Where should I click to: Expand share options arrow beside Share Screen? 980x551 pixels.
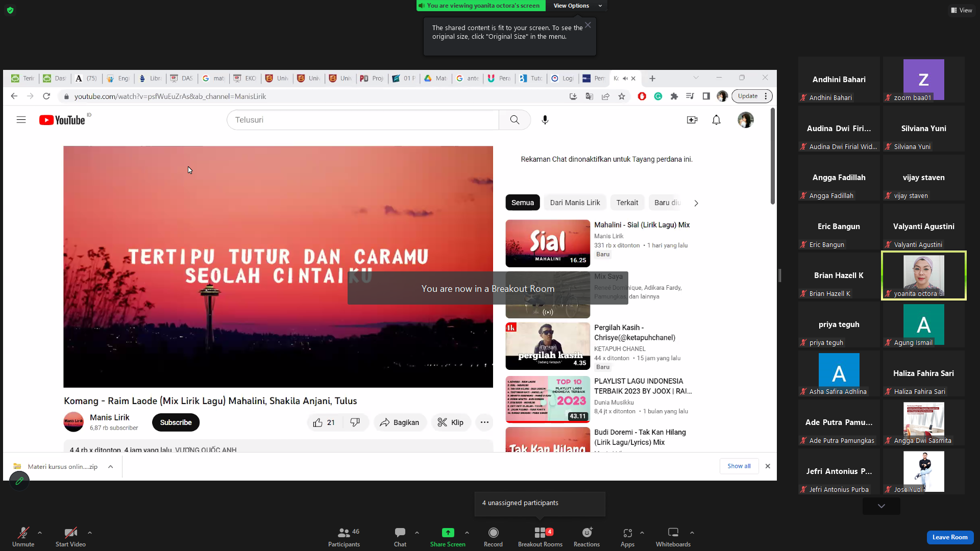pos(467,533)
